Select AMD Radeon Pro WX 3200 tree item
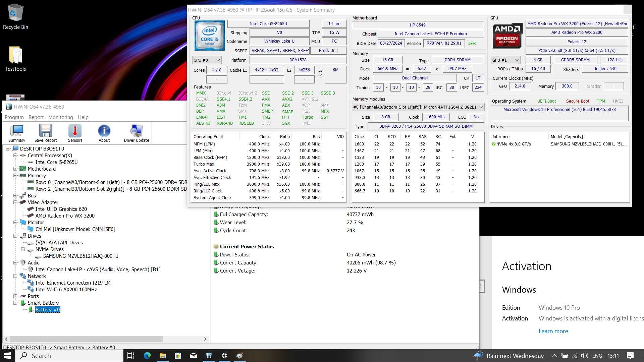The image size is (644, 362). point(65,216)
